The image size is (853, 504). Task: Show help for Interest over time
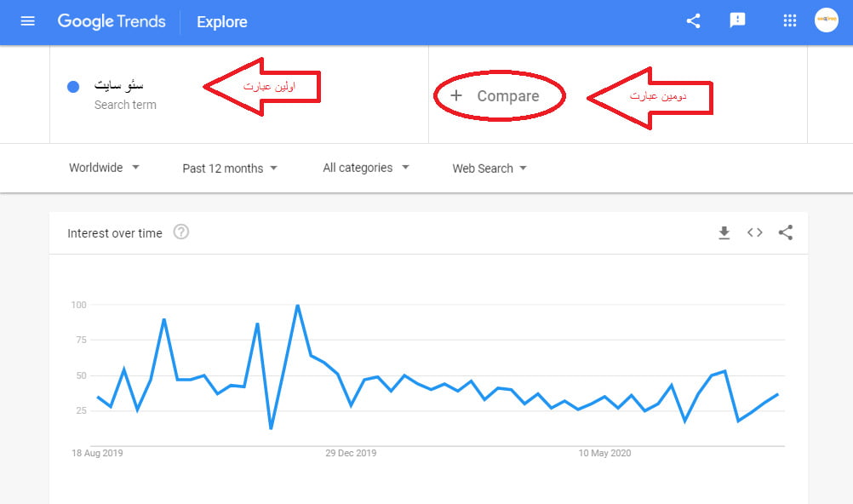(x=181, y=232)
